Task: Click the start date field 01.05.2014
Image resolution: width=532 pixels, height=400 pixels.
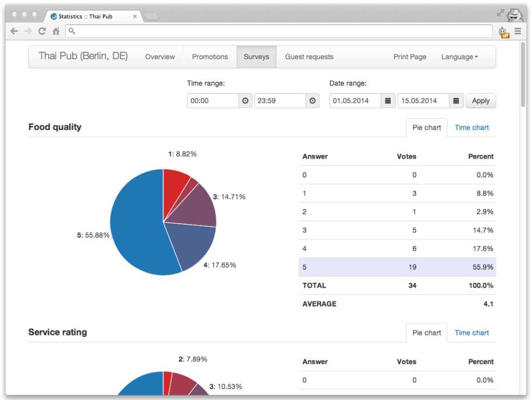Action: (x=355, y=100)
